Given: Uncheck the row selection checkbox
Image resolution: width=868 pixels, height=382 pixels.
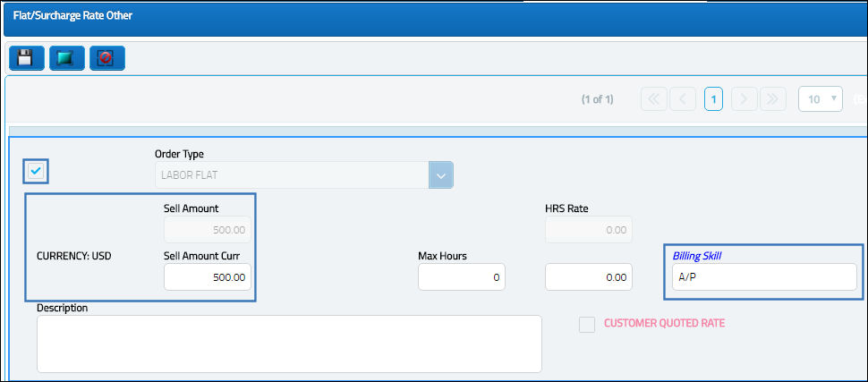Looking at the screenshot, I should coord(36,172).
